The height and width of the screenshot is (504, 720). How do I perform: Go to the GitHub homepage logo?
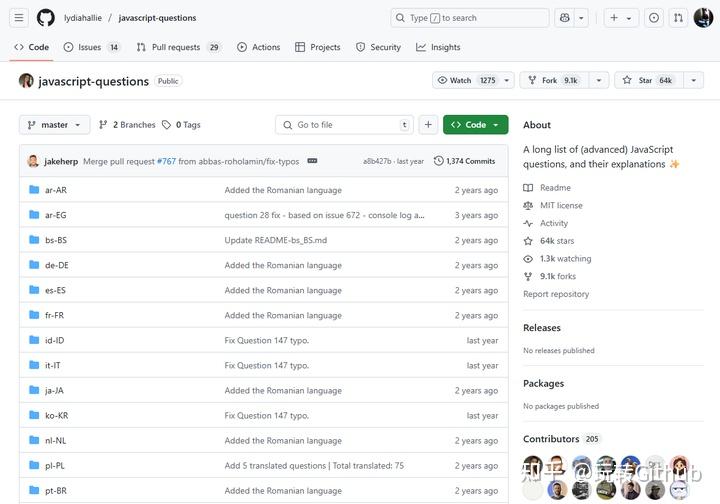46,18
